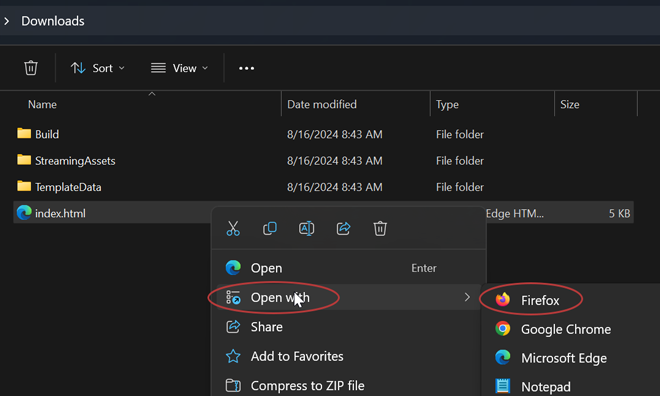Viewport: 660px width, 396px height.
Task: Click the Copy icon in context menu
Action: (x=270, y=229)
